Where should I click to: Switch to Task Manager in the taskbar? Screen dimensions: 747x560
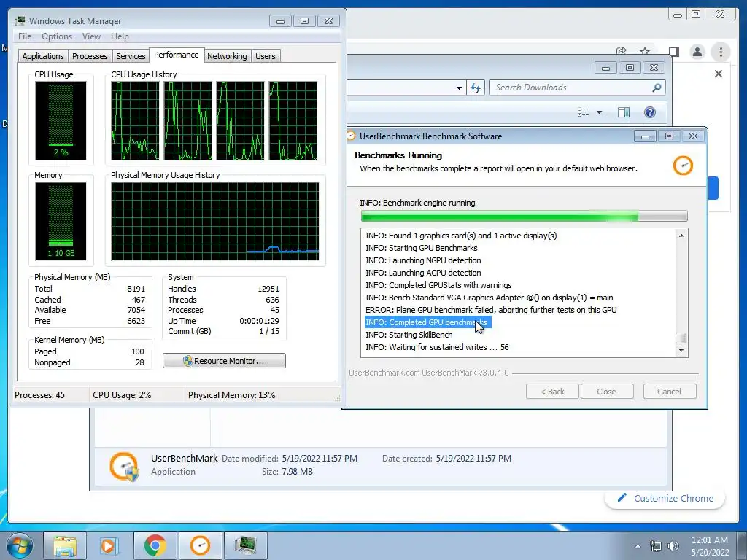pos(245,545)
